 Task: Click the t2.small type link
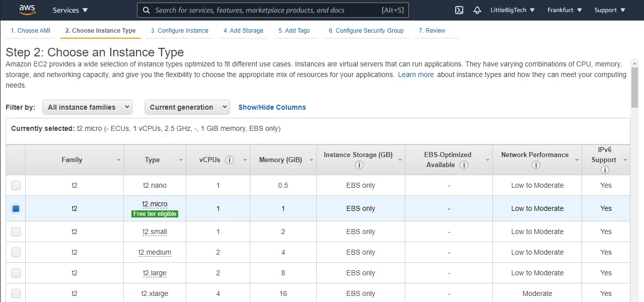click(155, 232)
